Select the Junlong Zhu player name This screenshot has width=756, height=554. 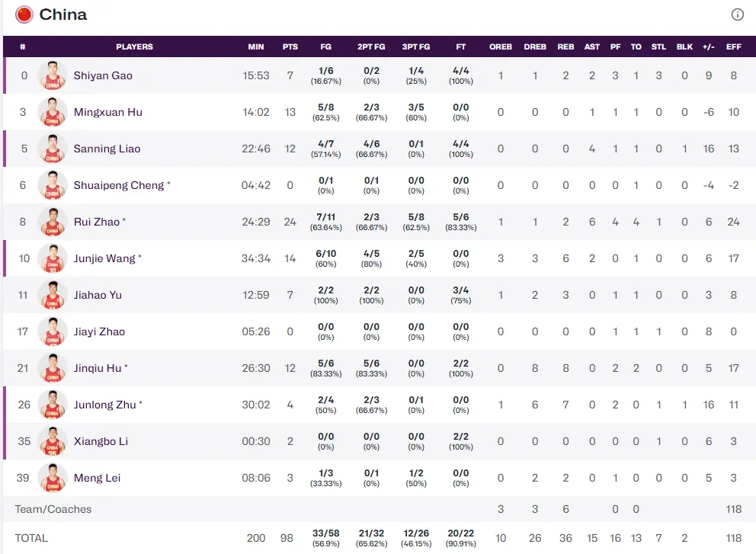point(104,405)
